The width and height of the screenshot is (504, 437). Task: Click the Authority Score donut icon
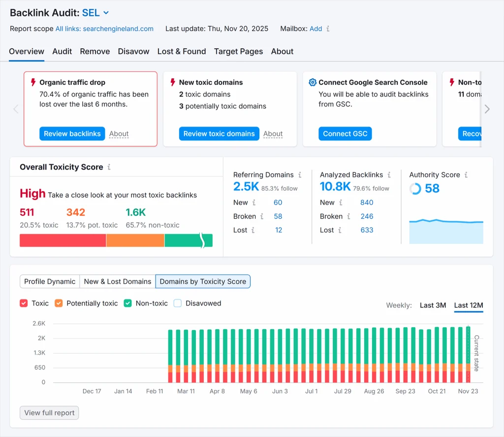tap(415, 189)
